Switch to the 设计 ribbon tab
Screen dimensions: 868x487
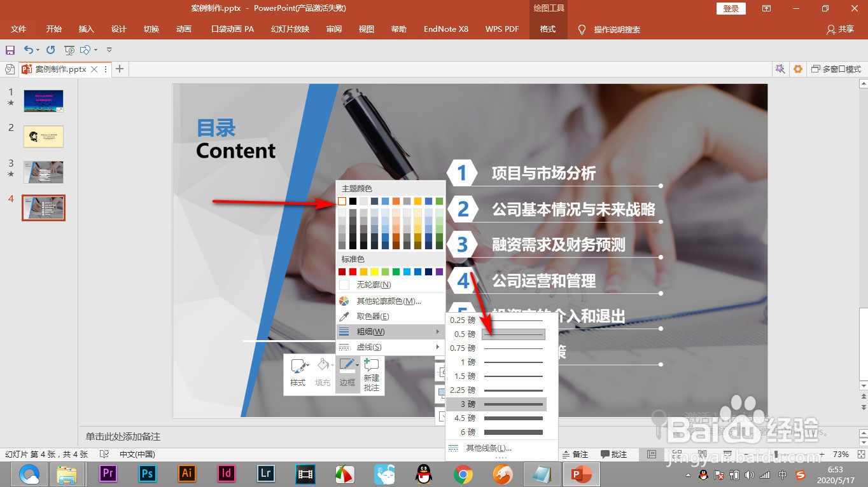119,29
